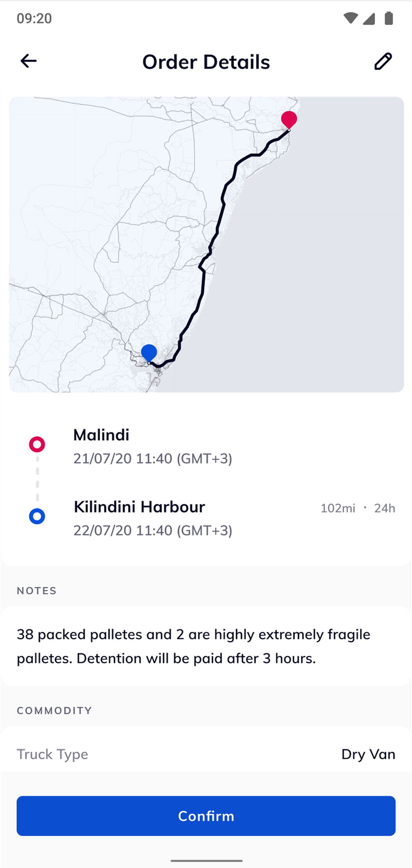The width and height of the screenshot is (412, 868).
Task: Tap the back arrow icon
Action: click(28, 61)
